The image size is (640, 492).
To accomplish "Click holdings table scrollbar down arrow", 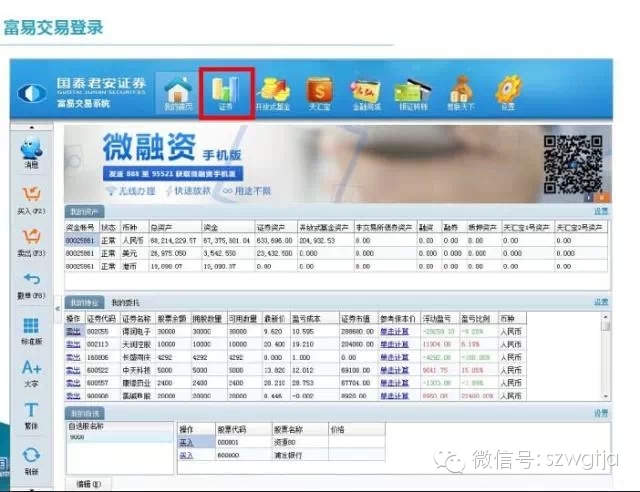I will coord(606,396).
